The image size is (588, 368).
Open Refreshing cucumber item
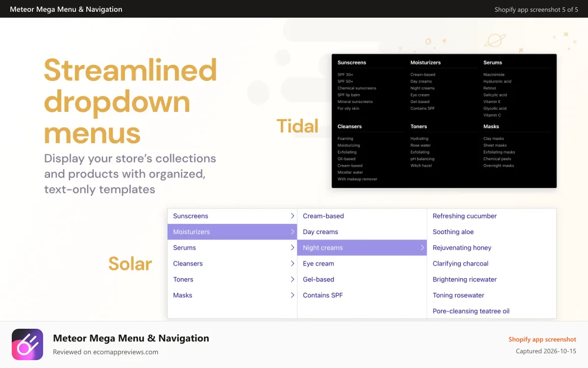coord(465,216)
